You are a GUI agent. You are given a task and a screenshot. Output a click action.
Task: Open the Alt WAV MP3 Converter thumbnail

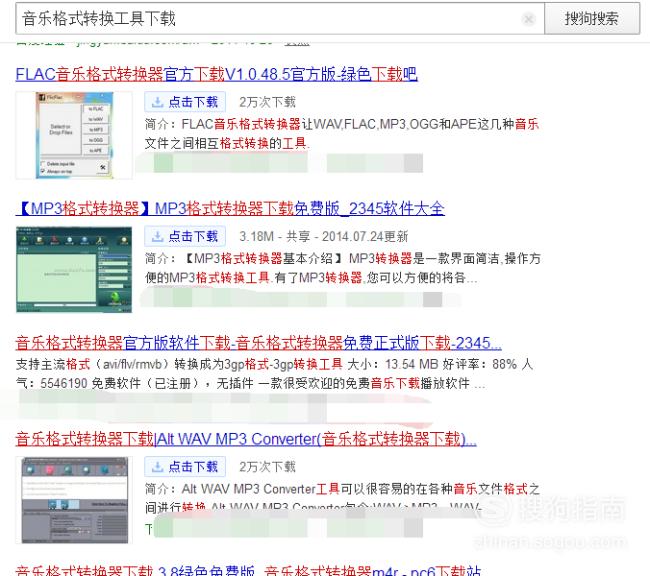[x=74, y=500]
